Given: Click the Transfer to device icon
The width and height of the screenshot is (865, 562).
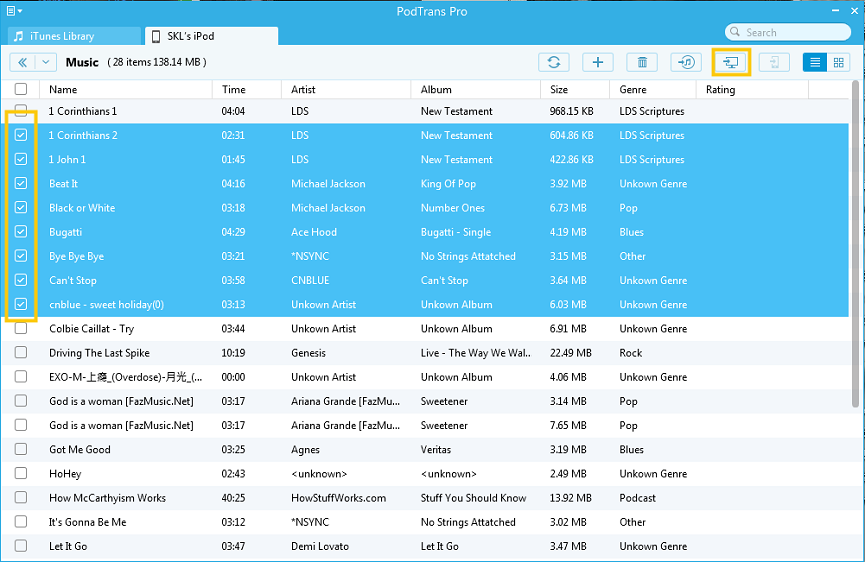Looking at the screenshot, I should [x=773, y=62].
